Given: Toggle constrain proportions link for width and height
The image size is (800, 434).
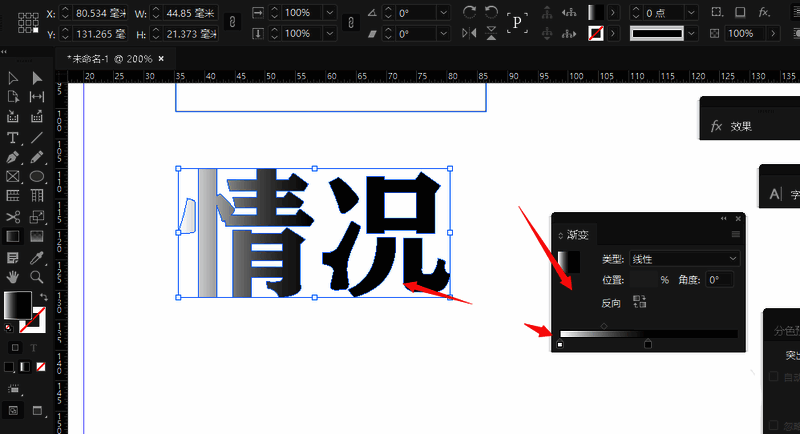Looking at the screenshot, I should pyautogui.click(x=233, y=22).
